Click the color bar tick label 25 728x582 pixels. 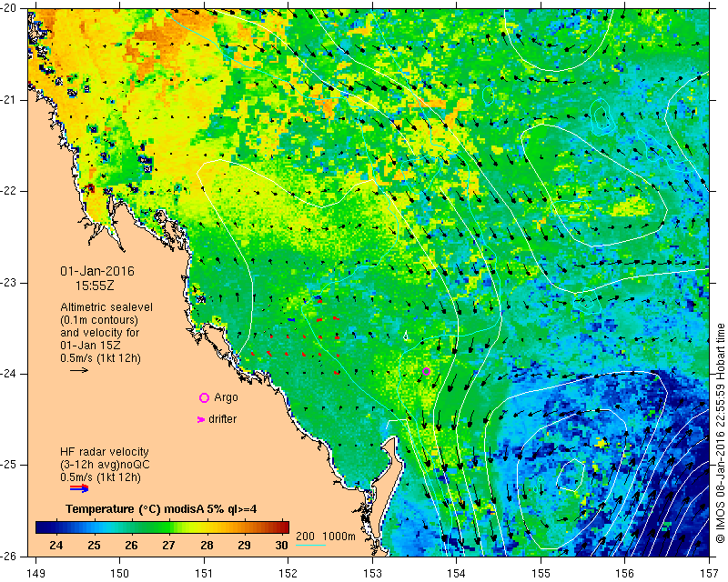coord(94,546)
